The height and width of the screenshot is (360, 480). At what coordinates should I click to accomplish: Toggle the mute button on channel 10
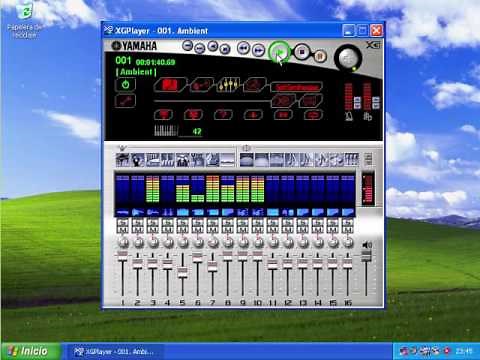[258, 230]
